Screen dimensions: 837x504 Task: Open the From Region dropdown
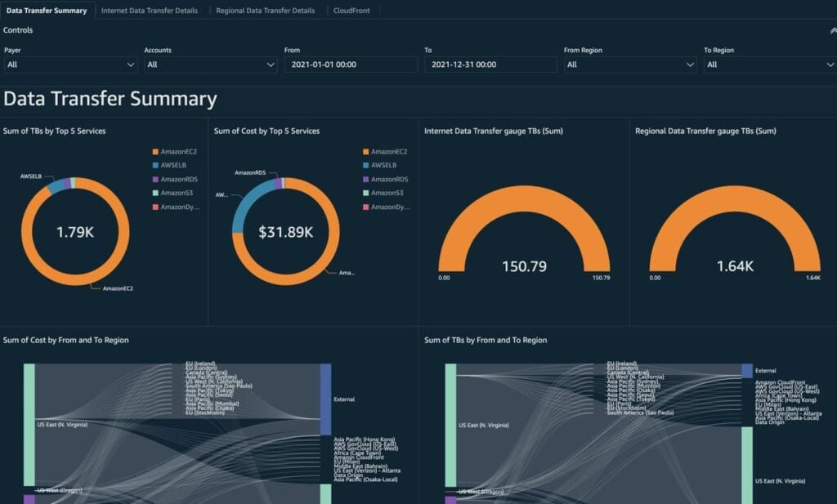pos(629,65)
